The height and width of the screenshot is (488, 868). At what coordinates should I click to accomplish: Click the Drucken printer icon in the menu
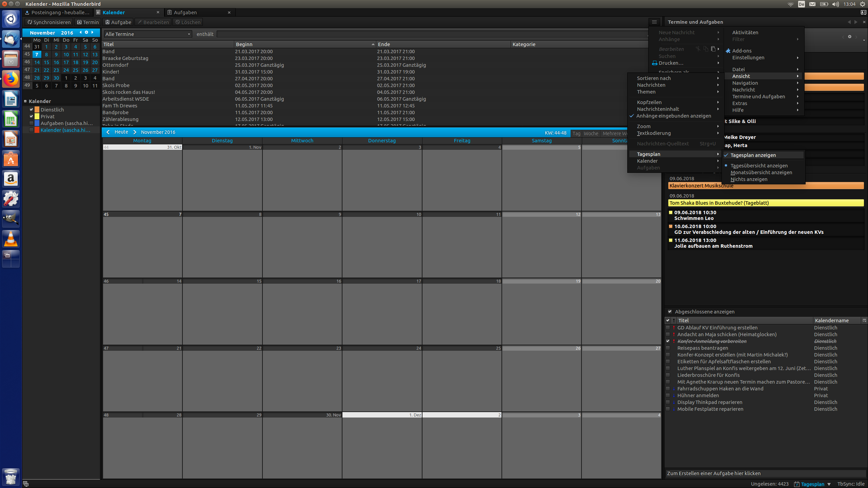click(654, 63)
